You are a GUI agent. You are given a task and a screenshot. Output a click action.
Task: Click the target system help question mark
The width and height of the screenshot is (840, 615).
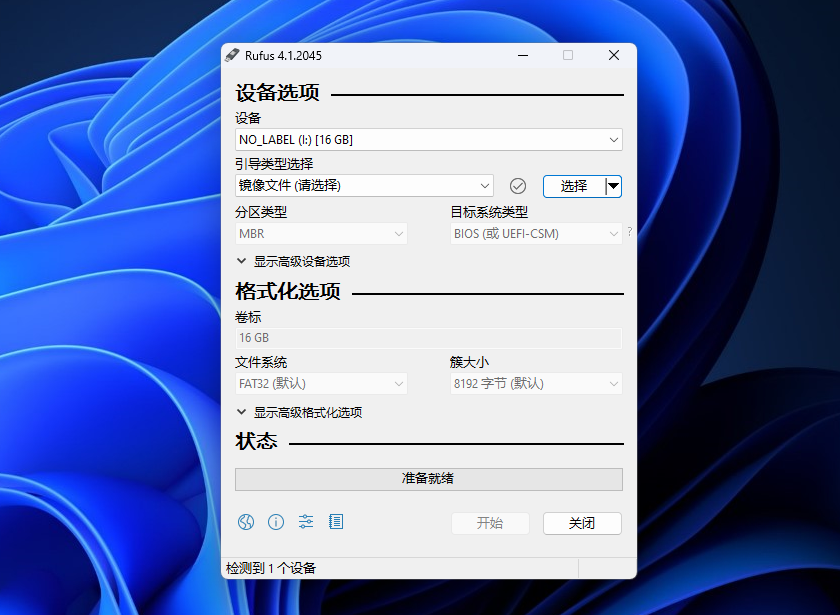[x=629, y=231]
